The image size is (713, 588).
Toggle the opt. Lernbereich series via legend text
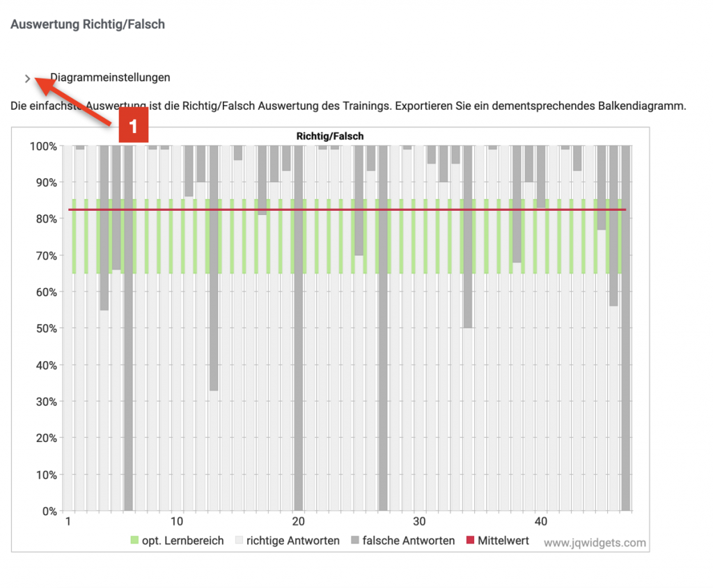[182, 541]
